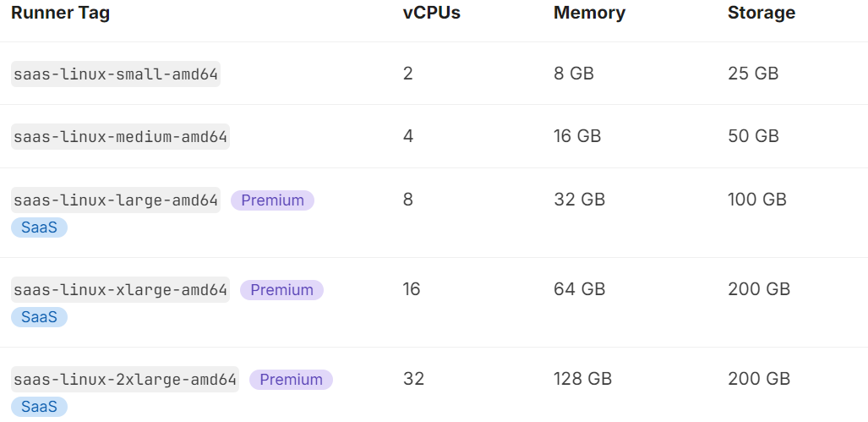Image resolution: width=868 pixels, height=422 pixels.
Task: Click the saas-linux-large-amd64 runner tag
Action: [x=116, y=200]
